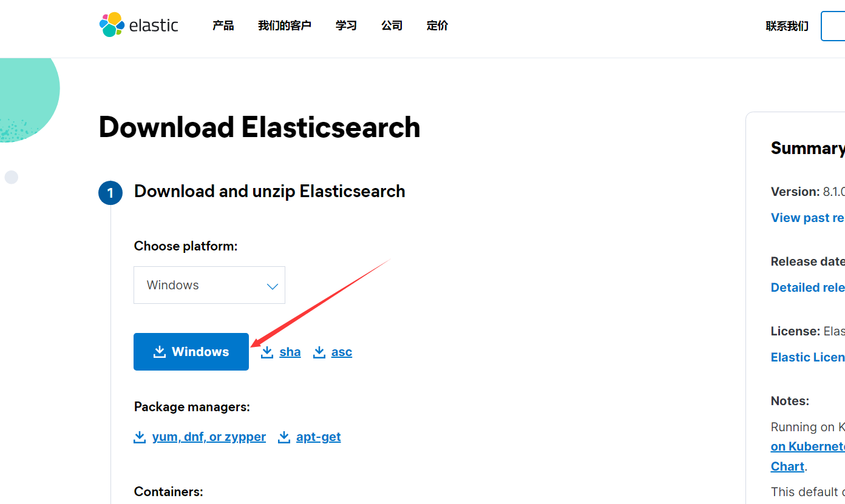This screenshot has height=504, width=845.
Task: Click the Summary heading
Action: click(807, 149)
